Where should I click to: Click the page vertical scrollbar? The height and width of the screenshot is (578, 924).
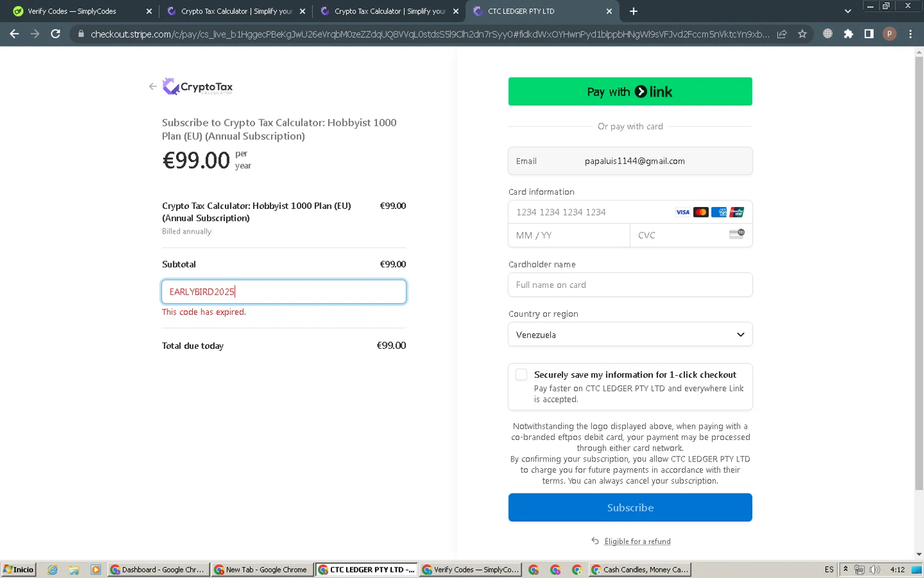click(x=919, y=273)
